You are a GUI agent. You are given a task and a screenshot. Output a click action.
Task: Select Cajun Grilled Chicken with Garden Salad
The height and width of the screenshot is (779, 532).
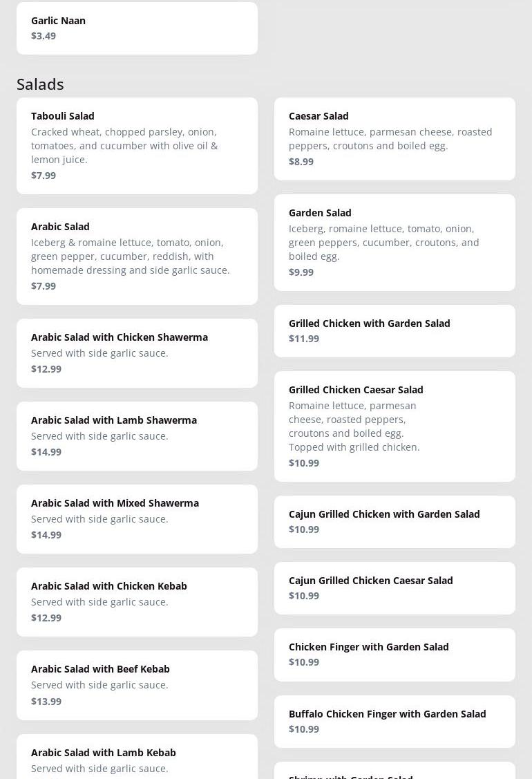click(395, 521)
